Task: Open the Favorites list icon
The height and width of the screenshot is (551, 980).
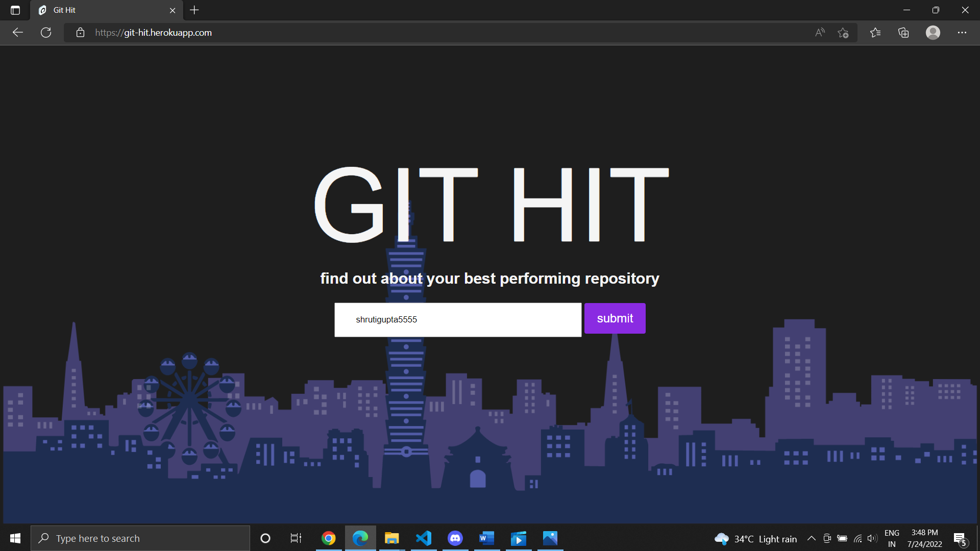Action: click(875, 33)
